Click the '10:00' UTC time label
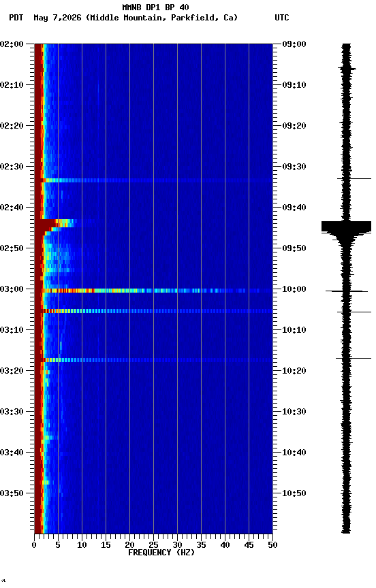The height and width of the screenshot is (588, 376). point(294,289)
